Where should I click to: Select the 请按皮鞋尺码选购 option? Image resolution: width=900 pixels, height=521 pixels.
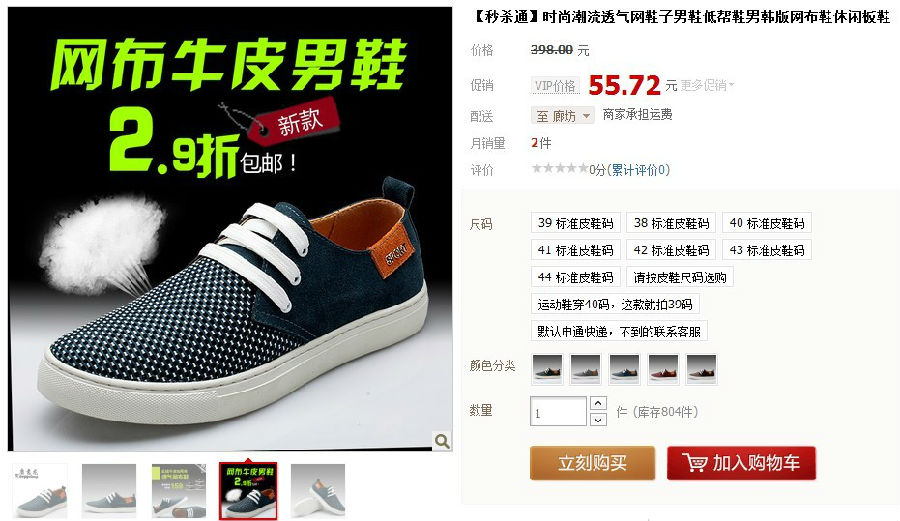tap(680, 277)
